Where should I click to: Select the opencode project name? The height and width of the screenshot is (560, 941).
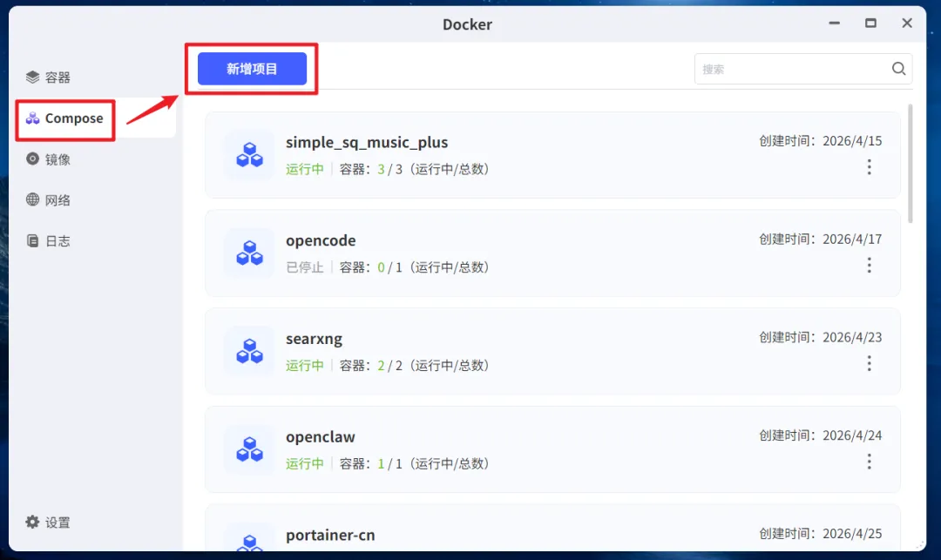point(321,240)
